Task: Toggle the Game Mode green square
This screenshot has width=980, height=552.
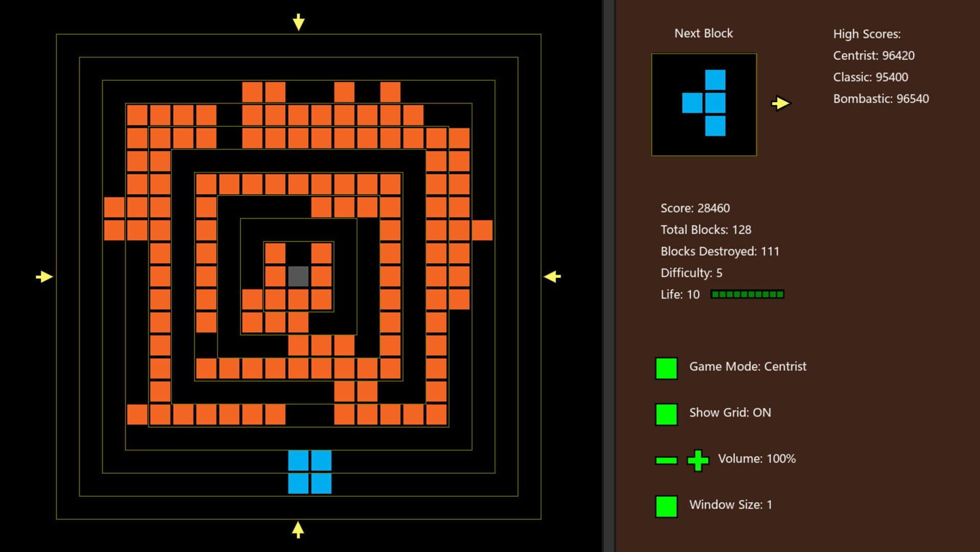Action: [666, 368]
